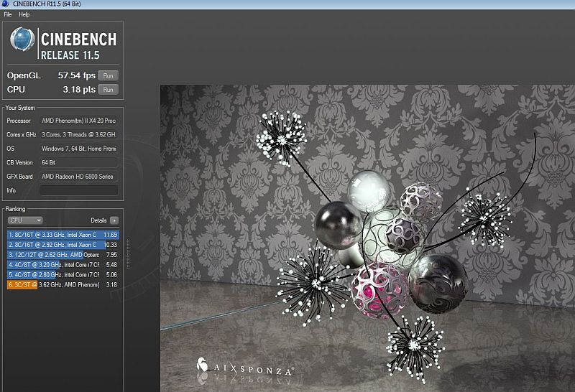Select the GFX Board field AMD Radeon HD 6800

(x=79, y=176)
